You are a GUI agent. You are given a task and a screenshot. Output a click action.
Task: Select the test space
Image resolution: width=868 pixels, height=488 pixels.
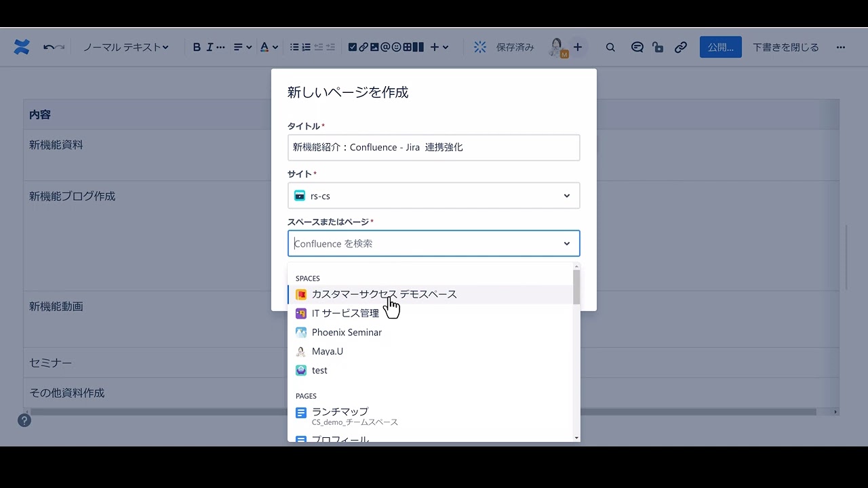point(430,370)
